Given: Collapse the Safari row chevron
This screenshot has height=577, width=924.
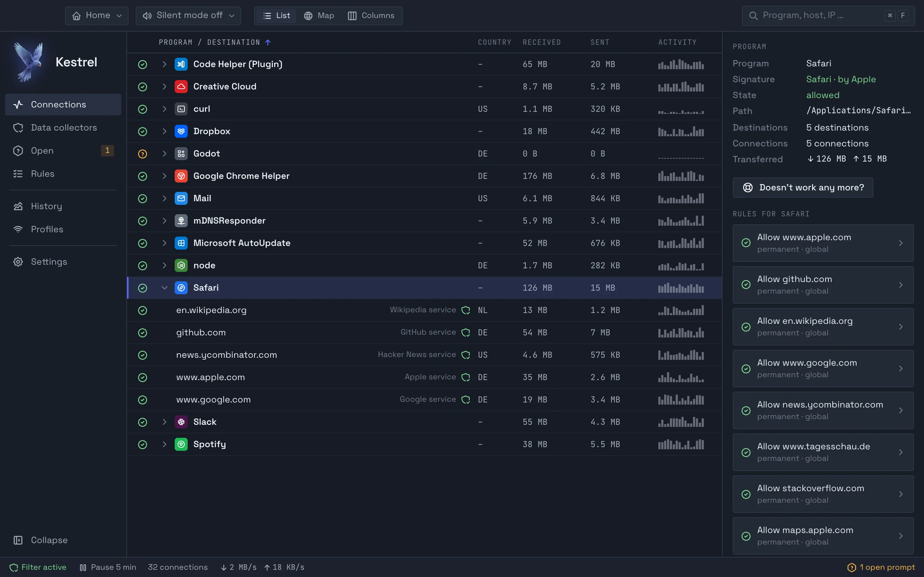Looking at the screenshot, I should [164, 288].
